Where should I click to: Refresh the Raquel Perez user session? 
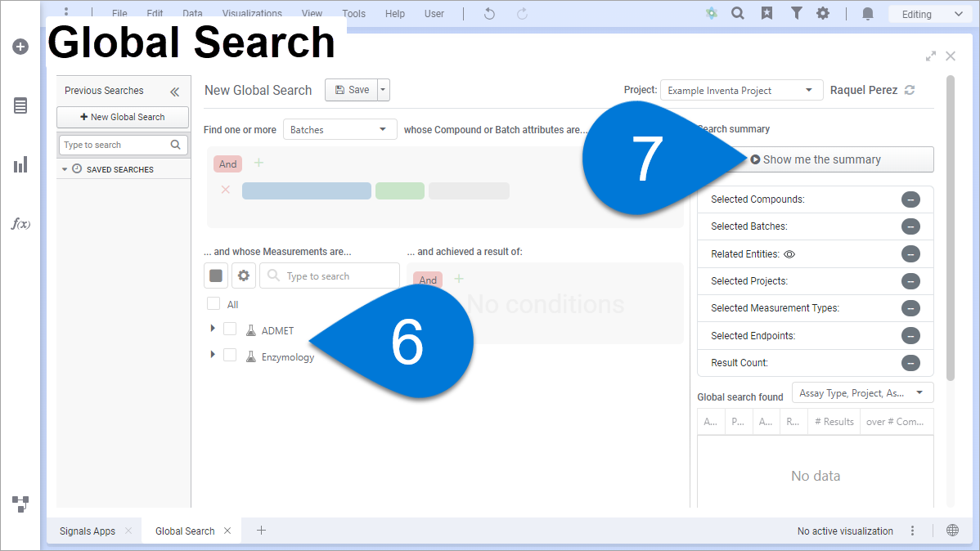click(910, 90)
